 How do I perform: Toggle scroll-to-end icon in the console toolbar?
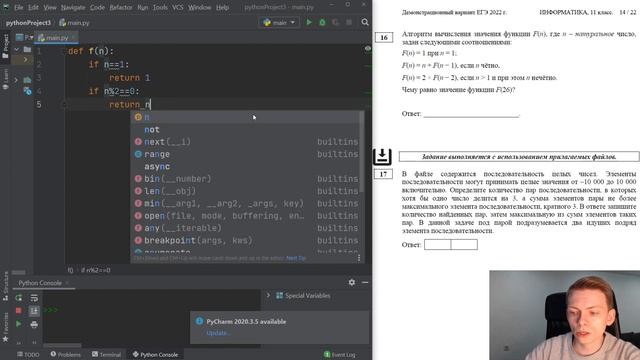tap(34, 311)
